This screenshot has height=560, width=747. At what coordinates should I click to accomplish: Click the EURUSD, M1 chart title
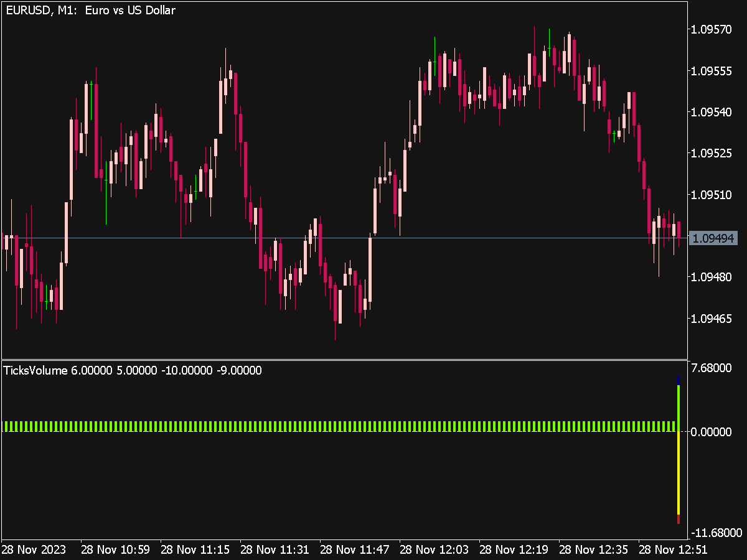click(x=90, y=11)
